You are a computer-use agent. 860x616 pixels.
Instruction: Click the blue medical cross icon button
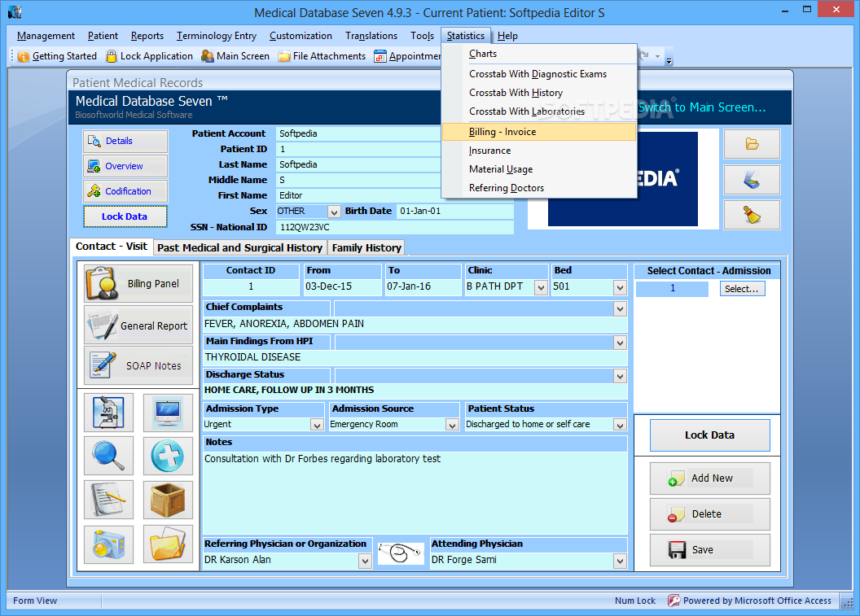tap(168, 456)
